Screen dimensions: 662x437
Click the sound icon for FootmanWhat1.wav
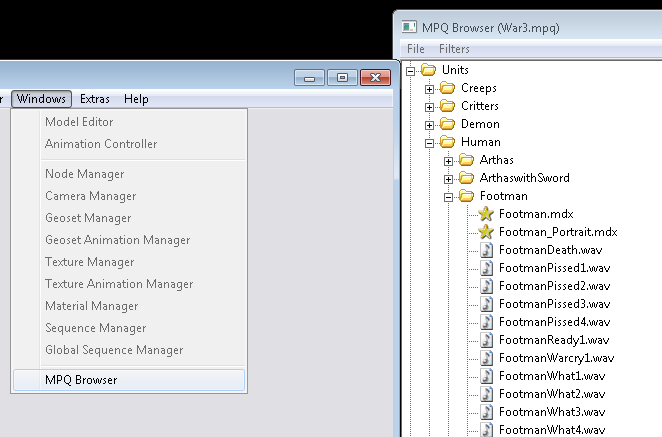(487, 376)
